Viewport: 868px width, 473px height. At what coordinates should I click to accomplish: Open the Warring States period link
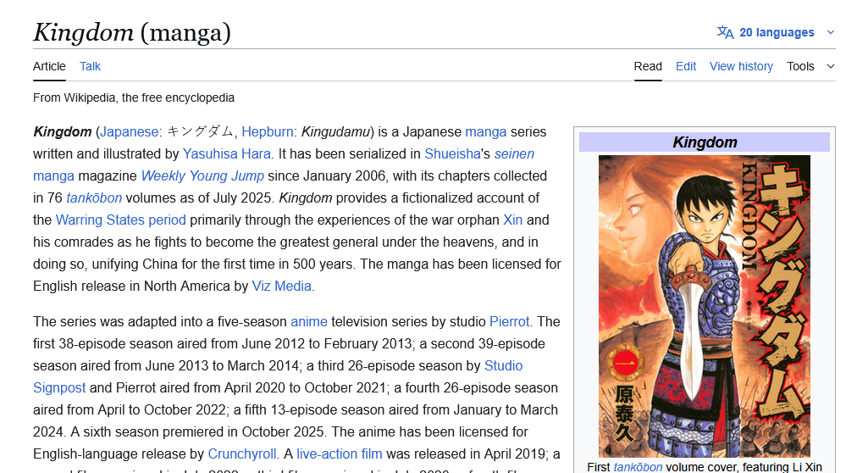pos(121,220)
